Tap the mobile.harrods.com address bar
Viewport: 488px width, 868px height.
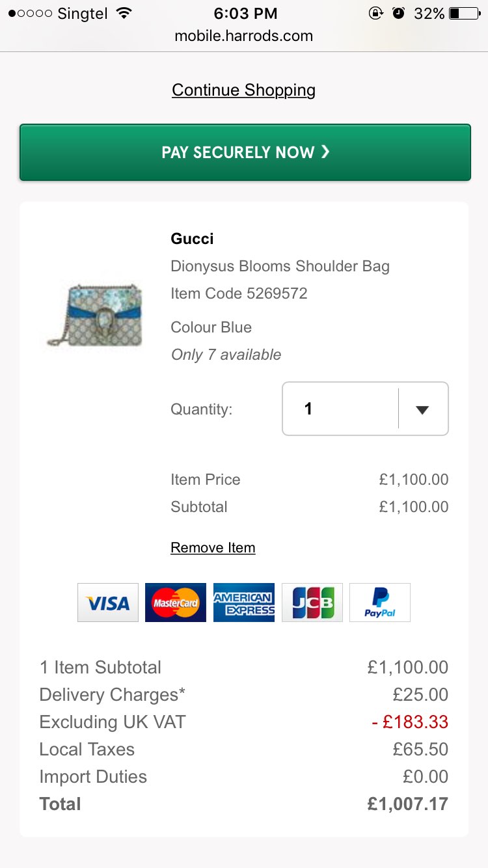tap(243, 36)
